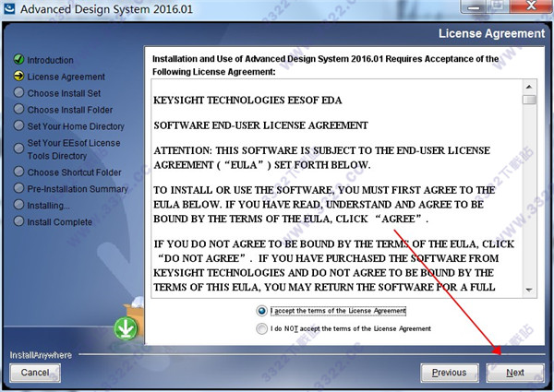This screenshot has height=392, width=554.
Task: Select I do NOT accept the terms radio button
Action: click(261, 328)
